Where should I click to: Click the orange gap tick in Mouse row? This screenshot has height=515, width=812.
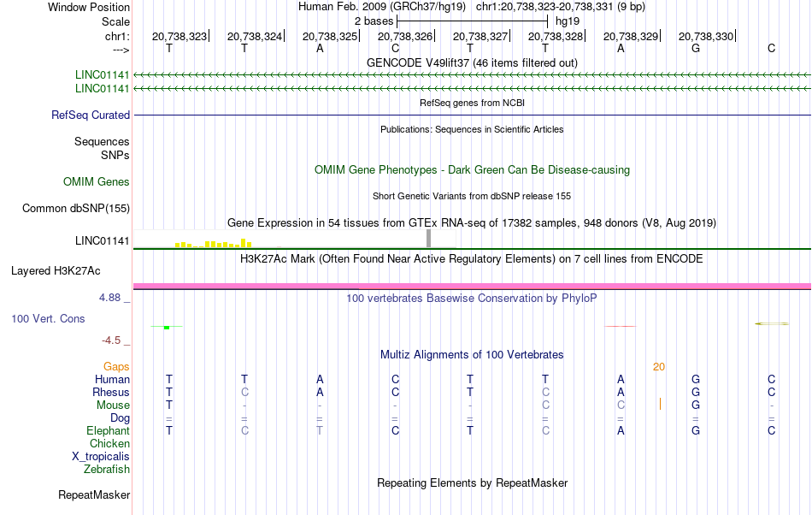(x=660, y=404)
